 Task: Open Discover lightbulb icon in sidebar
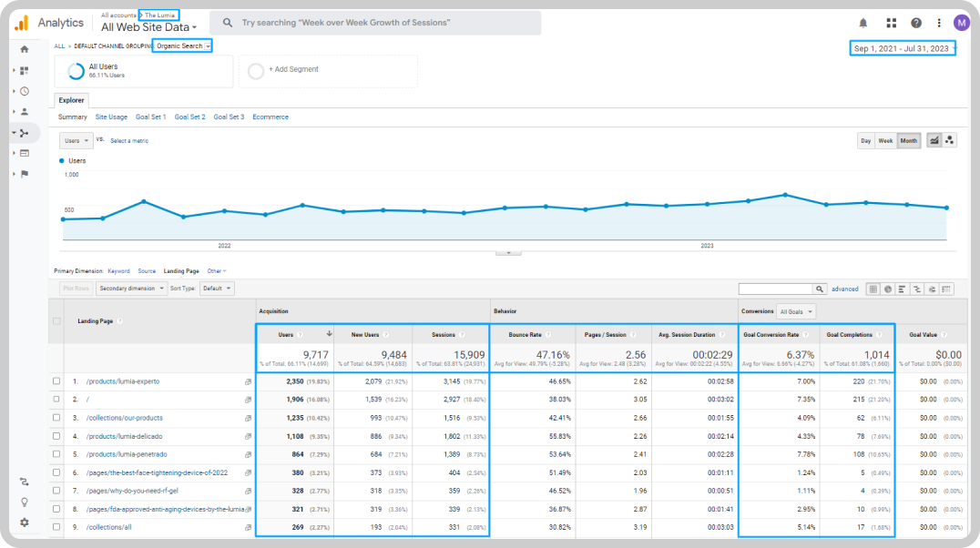[25, 502]
